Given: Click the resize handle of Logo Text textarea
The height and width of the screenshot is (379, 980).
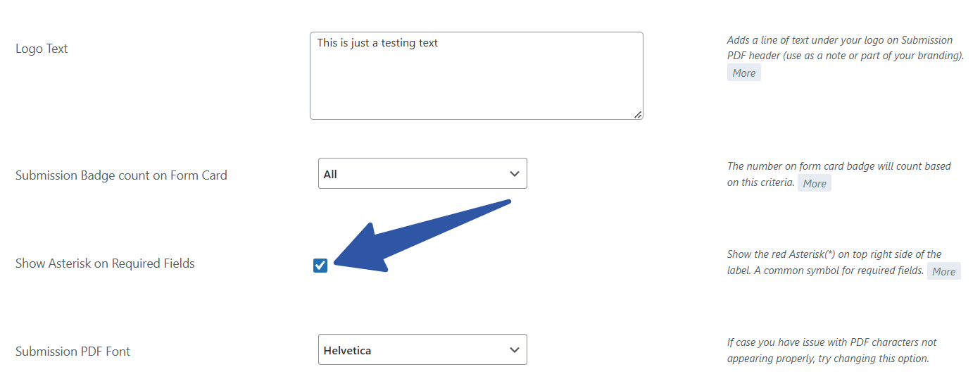Looking at the screenshot, I should [638, 114].
